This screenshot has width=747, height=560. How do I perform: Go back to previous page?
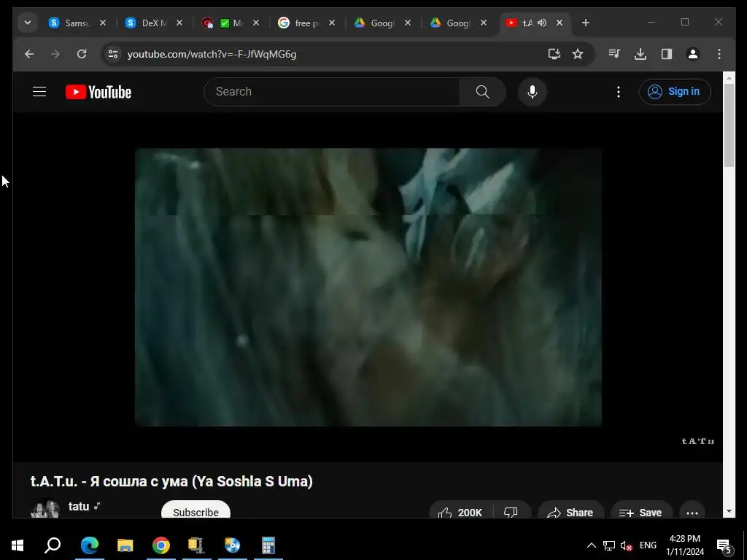[x=29, y=54]
